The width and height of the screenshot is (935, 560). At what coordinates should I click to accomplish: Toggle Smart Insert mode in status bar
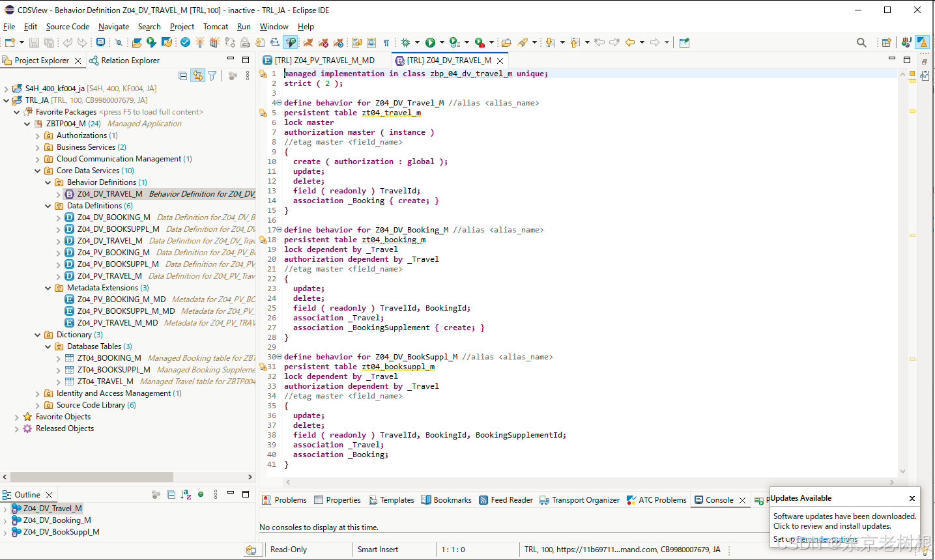[378, 550]
